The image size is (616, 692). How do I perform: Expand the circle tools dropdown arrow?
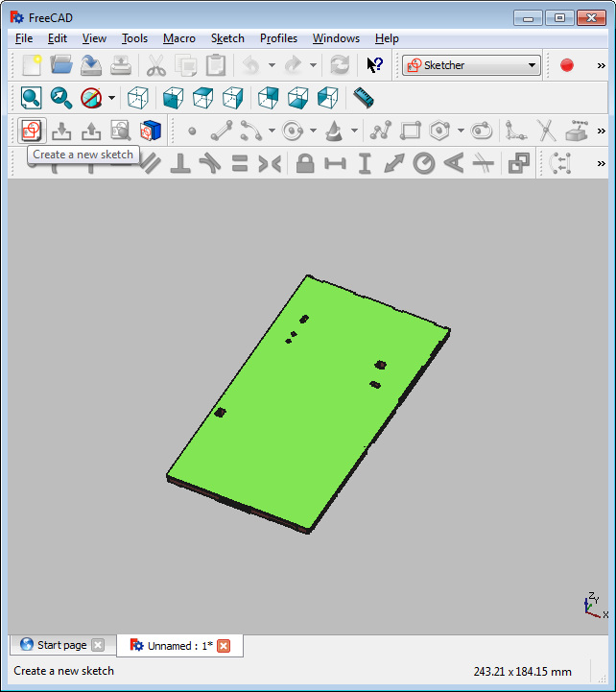[314, 131]
